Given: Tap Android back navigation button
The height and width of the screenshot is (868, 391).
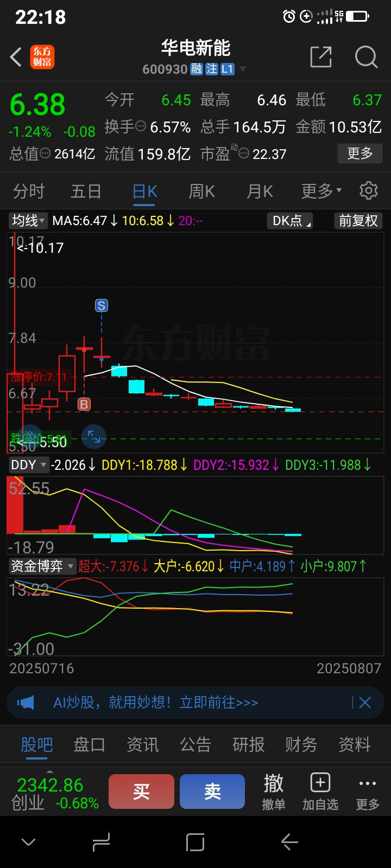Looking at the screenshot, I should pyautogui.click(x=289, y=843).
